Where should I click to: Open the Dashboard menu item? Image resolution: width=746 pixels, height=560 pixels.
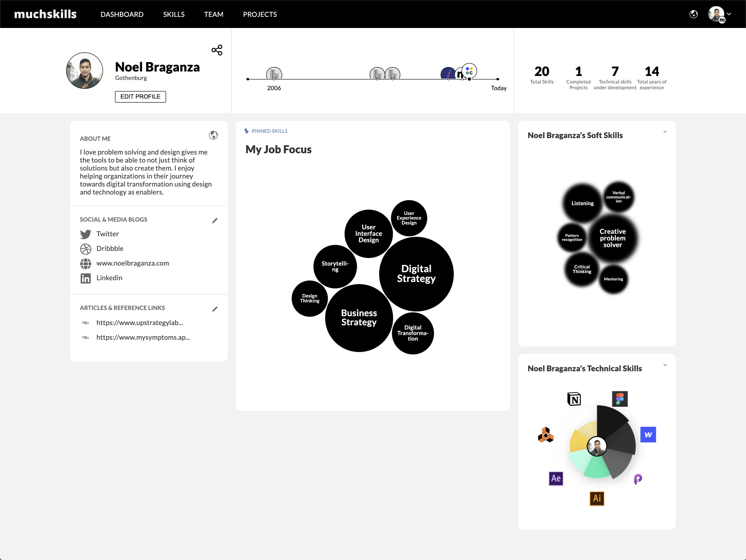[122, 14]
